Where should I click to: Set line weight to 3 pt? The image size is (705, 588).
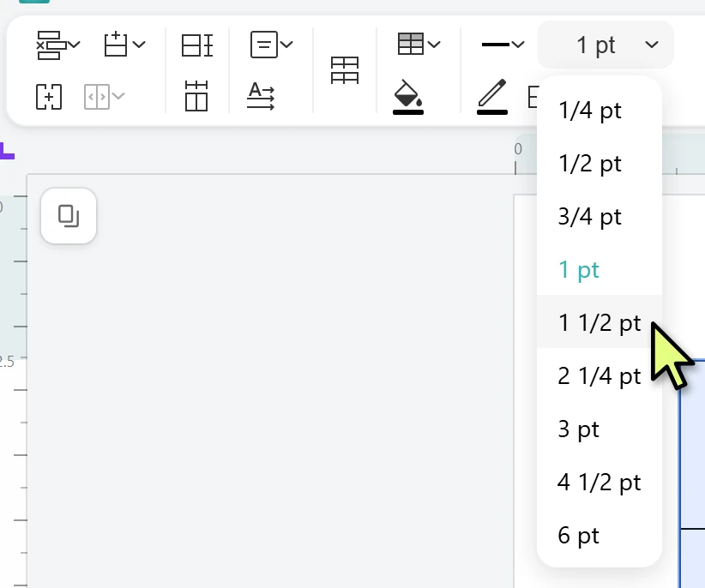pos(600,429)
